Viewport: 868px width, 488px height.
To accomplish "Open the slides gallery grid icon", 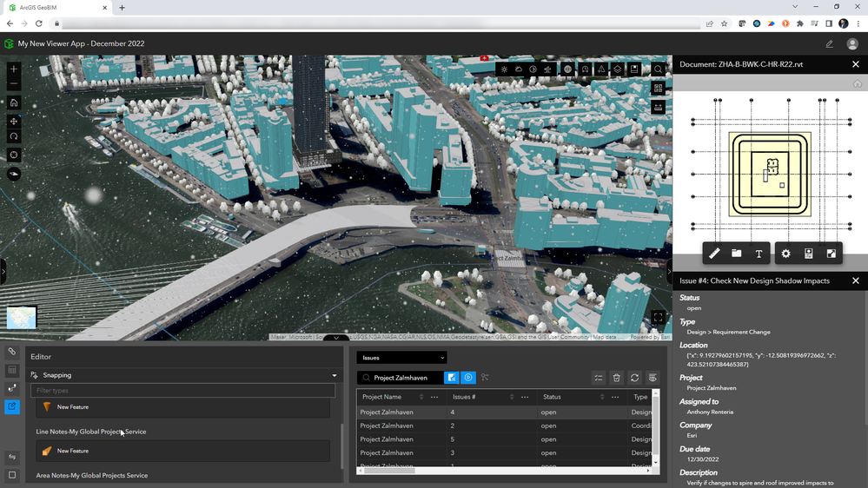I will point(659,88).
